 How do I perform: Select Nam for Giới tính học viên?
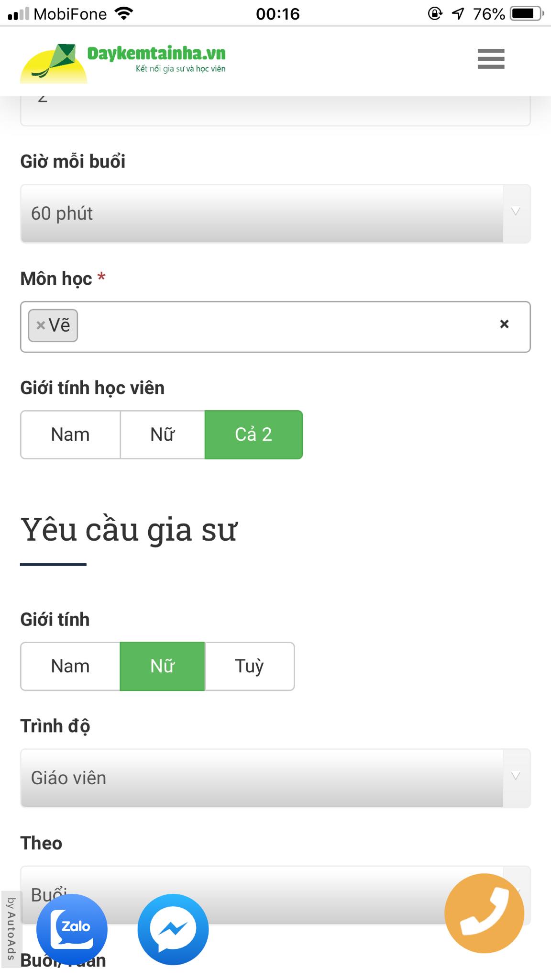coord(70,434)
